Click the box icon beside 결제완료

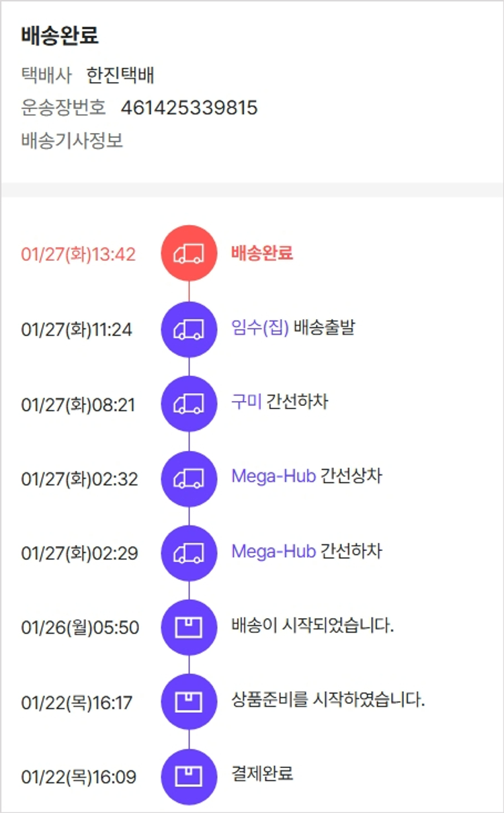click(189, 777)
